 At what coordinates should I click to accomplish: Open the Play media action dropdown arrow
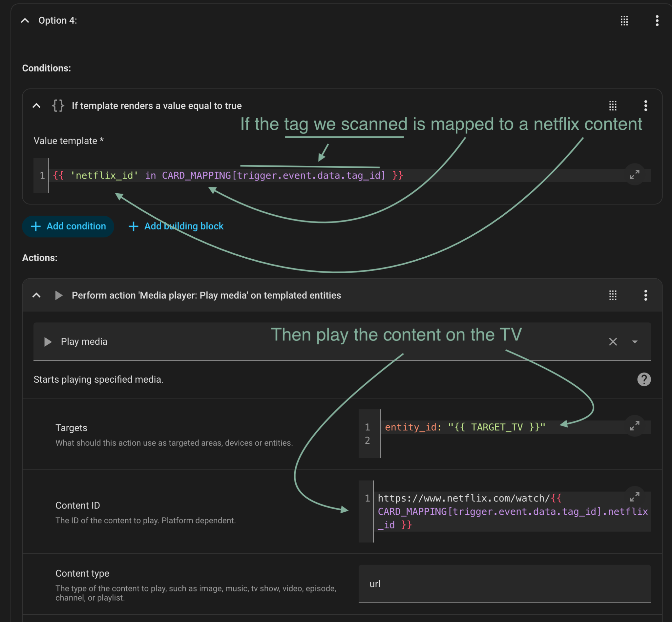tap(635, 342)
